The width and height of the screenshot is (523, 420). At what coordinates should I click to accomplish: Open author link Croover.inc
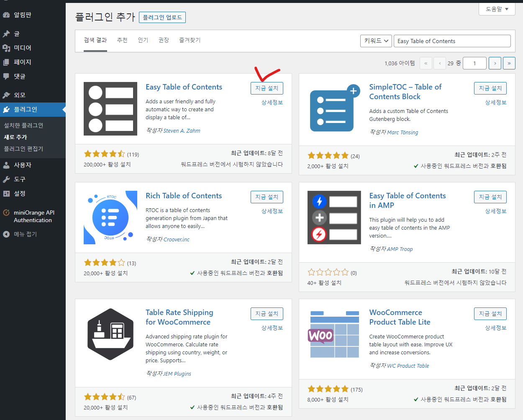(176, 240)
